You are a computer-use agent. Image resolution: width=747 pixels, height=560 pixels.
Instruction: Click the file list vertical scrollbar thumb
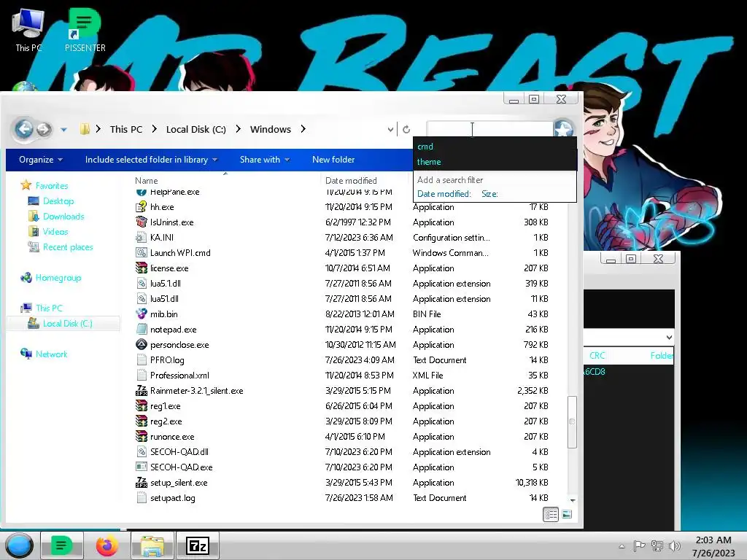[x=572, y=421]
